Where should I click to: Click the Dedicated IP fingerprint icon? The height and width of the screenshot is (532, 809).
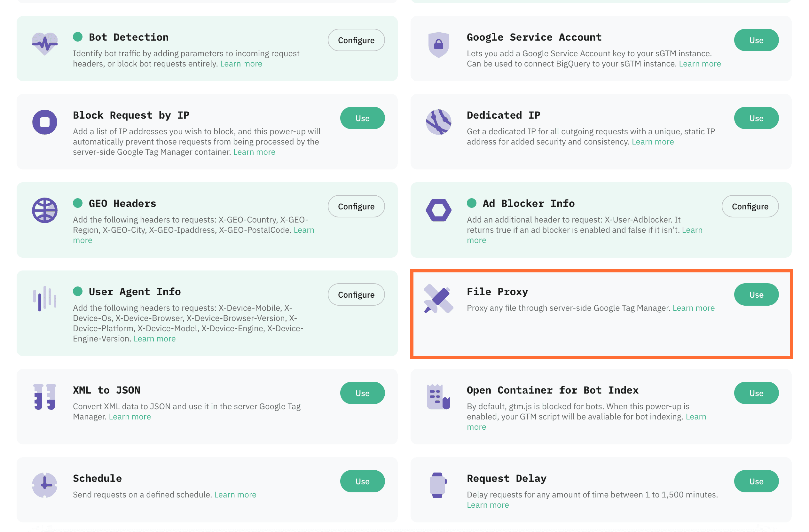click(x=438, y=122)
